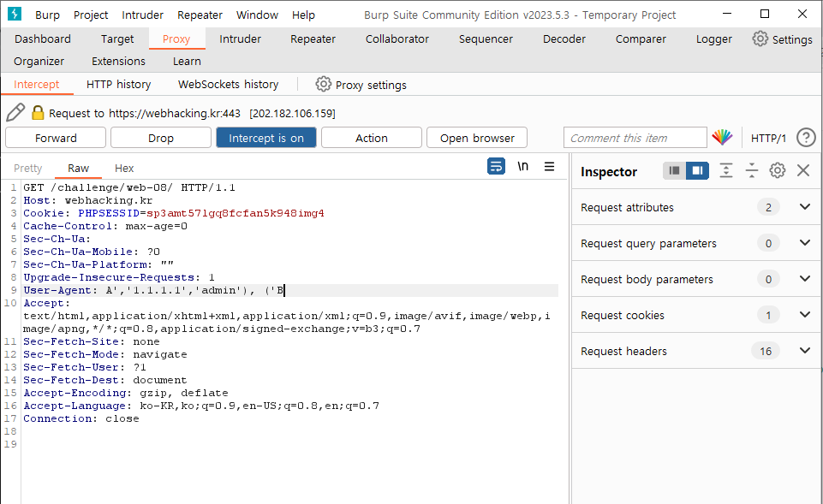Open the Sequencer tab

tap(486, 39)
